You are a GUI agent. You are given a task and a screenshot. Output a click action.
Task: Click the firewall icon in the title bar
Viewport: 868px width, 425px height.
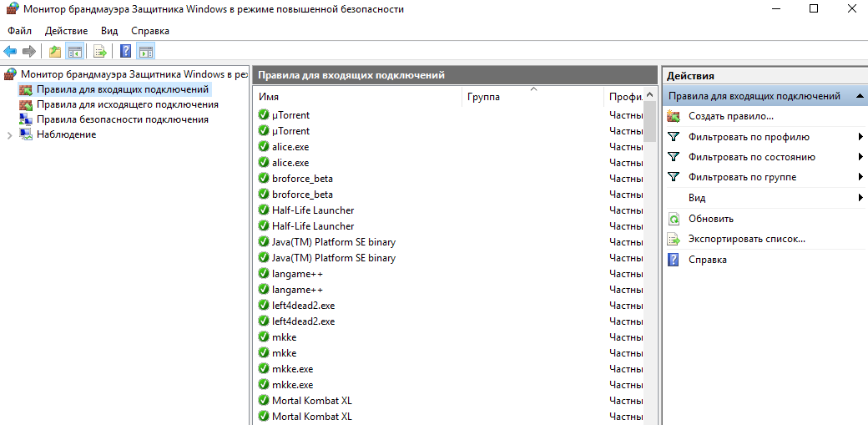[13, 9]
